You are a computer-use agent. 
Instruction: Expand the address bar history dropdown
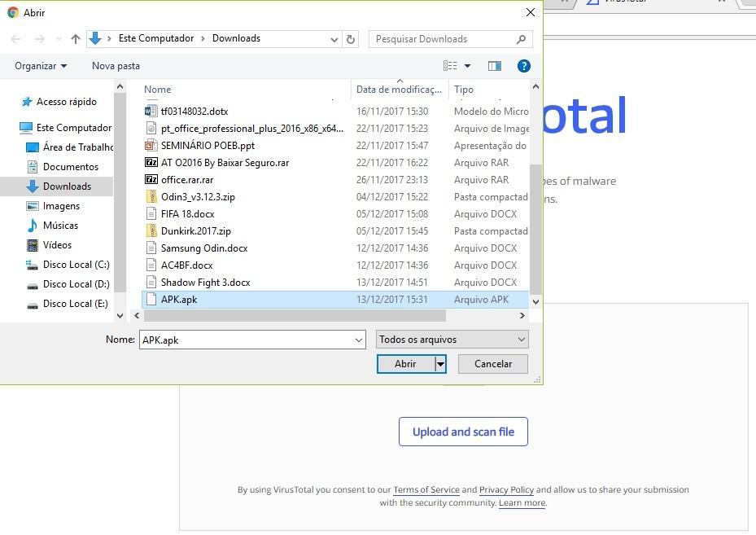click(334, 40)
